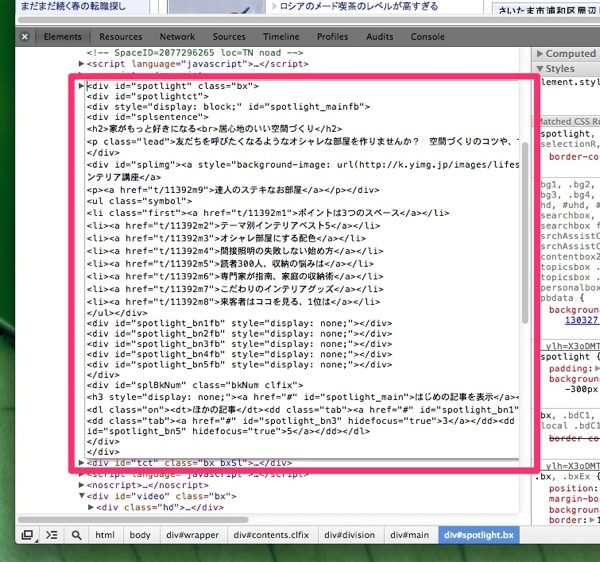Select div#spotlight.bx breadcrumb
This screenshot has width=600, height=562.
pos(479,535)
